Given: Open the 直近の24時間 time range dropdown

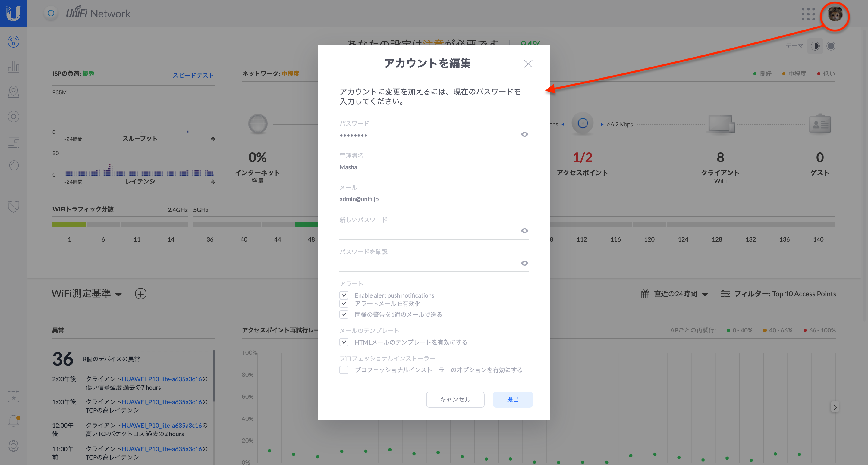Looking at the screenshot, I should [674, 294].
